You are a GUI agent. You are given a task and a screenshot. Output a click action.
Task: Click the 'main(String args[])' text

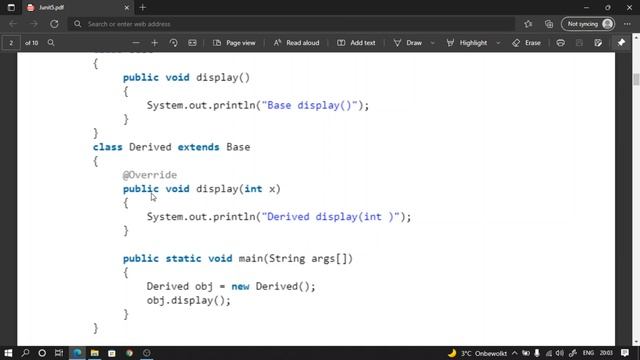point(296,259)
